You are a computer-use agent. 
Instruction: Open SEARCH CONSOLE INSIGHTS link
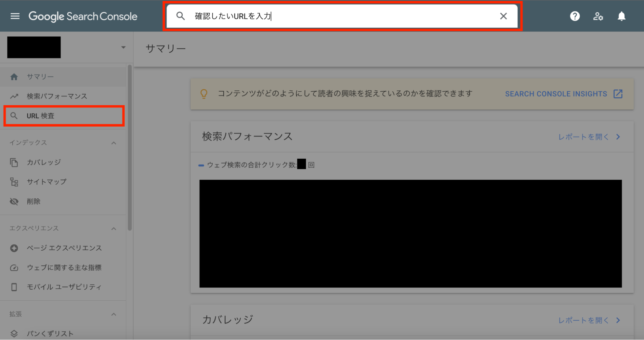tap(556, 94)
